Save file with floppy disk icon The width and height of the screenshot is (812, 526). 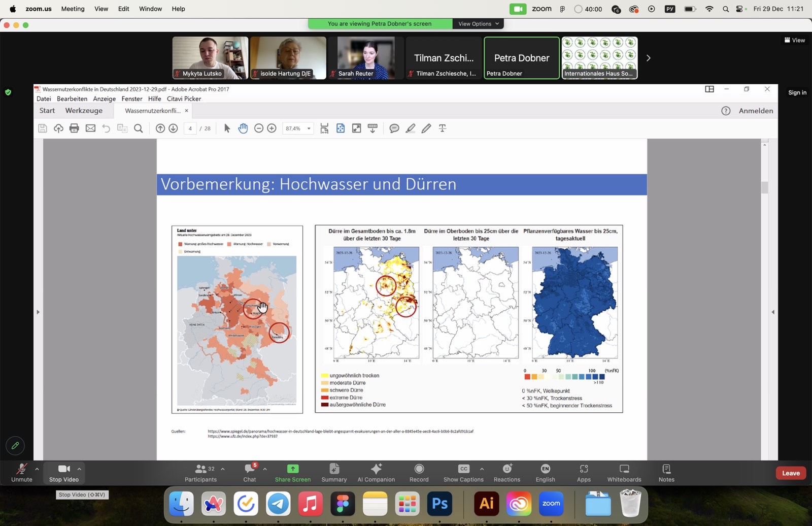[43, 128]
